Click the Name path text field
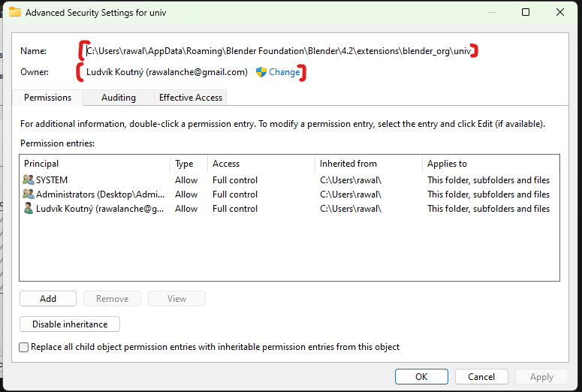This screenshot has width=582, height=392. [x=279, y=51]
